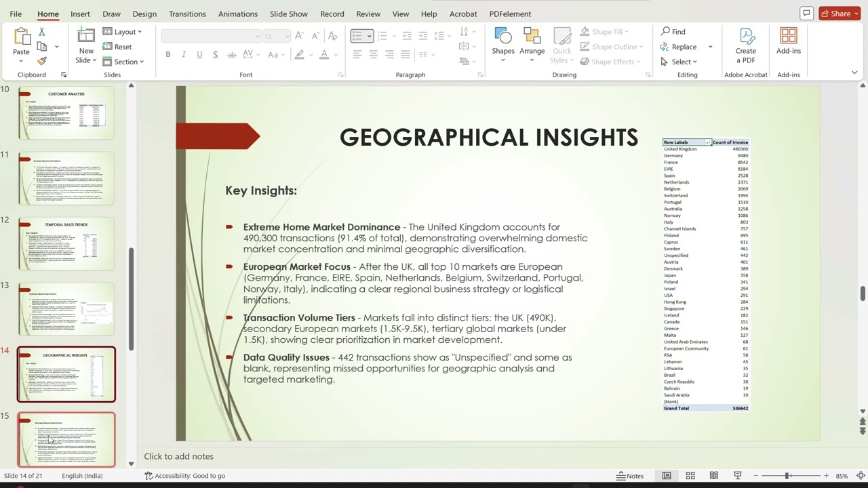The height and width of the screenshot is (488, 868).
Task: Decrease list indent level
Action: pyautogui.click(x=407, y=36)
